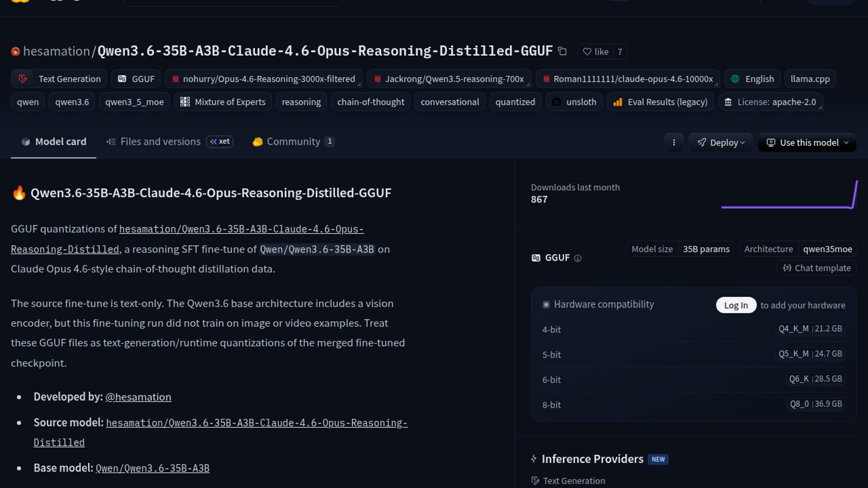Click the Downloads last month count 867
Viewport: 868px width, 488px height.
click(x=539, y=200)
